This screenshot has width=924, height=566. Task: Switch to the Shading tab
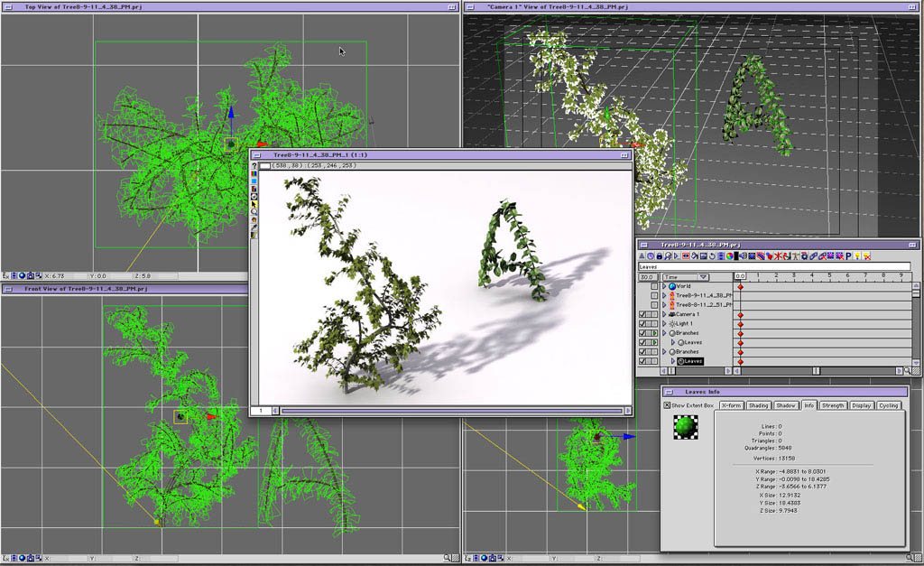758,405
